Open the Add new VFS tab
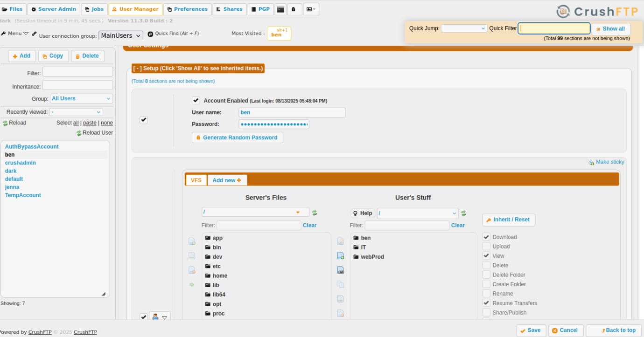 pyautogui.click(x=227, y=180)
